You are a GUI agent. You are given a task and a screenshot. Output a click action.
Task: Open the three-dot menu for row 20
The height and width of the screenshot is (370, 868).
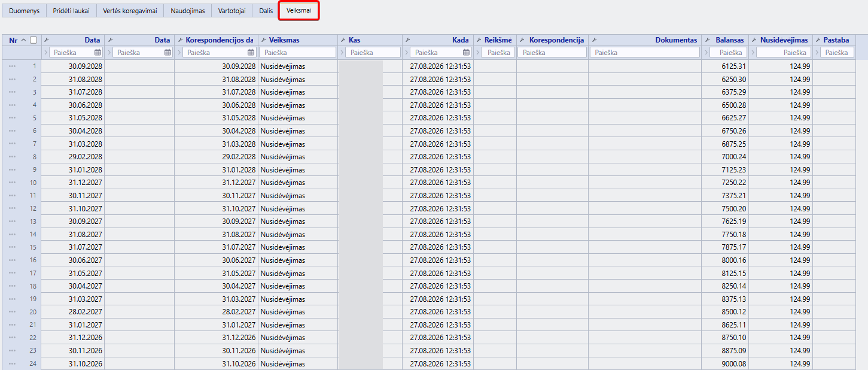[12, 312]
